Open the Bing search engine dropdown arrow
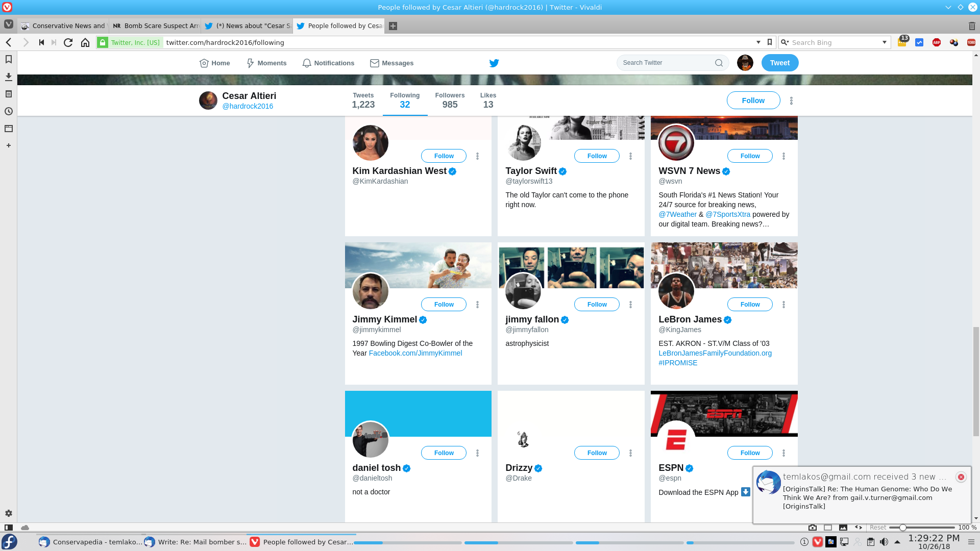Image resolution: width=980 pixels, height=551 pixels. pyautogui.click(x=885, y=42)
